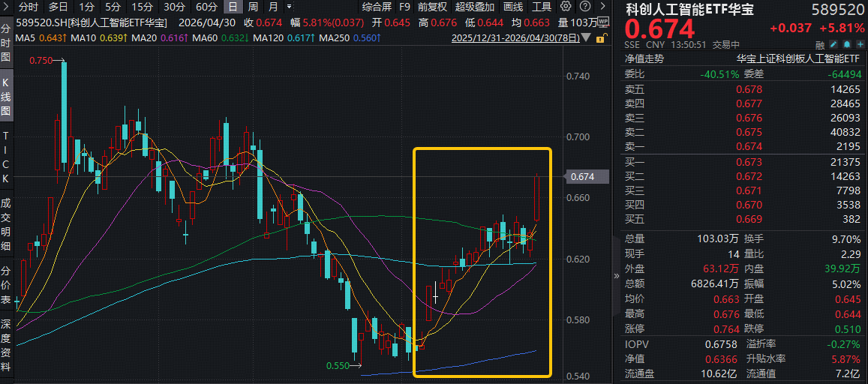Switch to the 周 weekly period tab
Image resolution: width=868 pixels, height=384 pixels.
252,7
